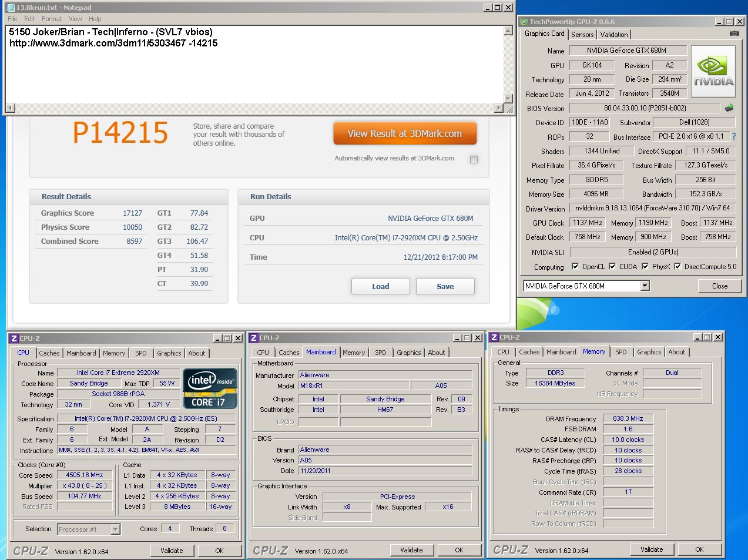Image resolution: width=748 pixels, height=560 pixels.
Task: Click the Bus Interface question mark icon
Action: pos(733,136)
